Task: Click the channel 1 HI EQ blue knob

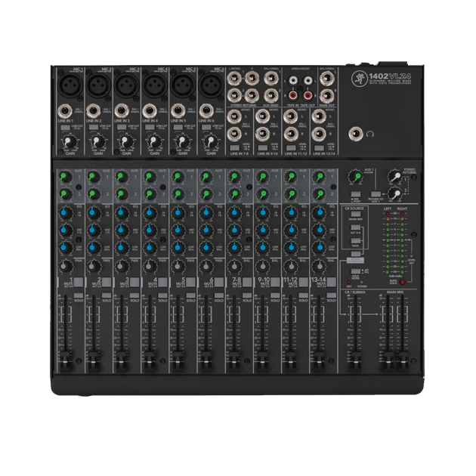Action: click(65, 212)
